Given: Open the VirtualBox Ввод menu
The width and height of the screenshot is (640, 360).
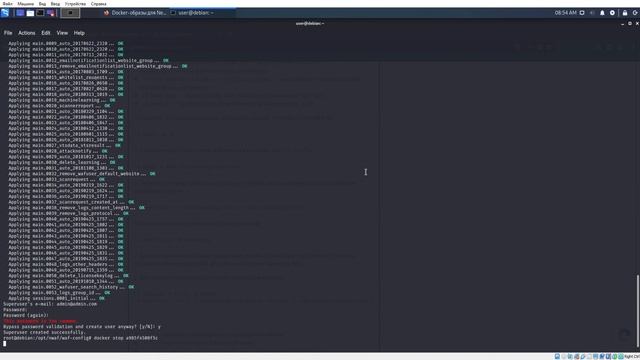Looking at the screenshot, I should pos(55,4).
